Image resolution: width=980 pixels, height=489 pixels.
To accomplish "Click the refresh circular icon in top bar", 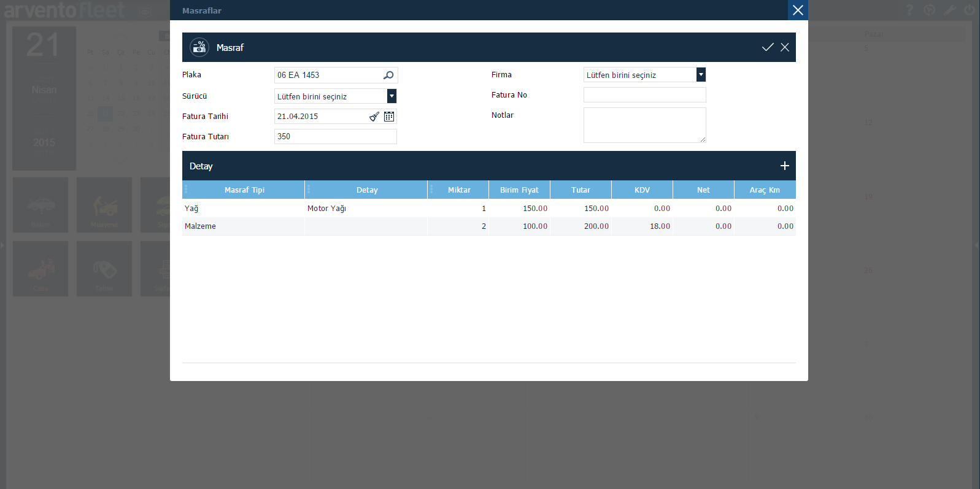I will click(930, 10).
